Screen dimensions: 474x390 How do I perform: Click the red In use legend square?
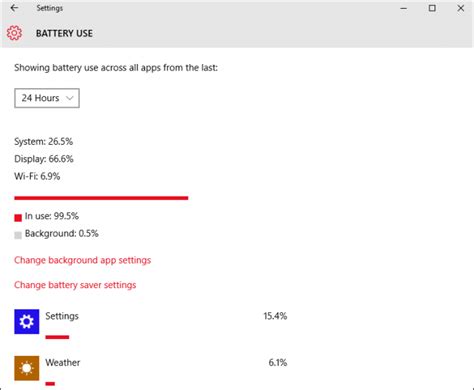(18, 218)
